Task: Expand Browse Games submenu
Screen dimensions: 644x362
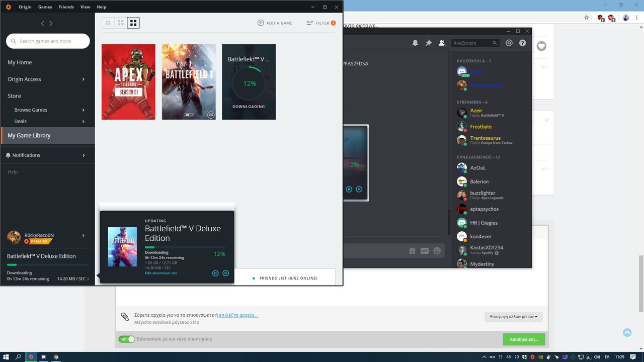Action: coord(84,110)
